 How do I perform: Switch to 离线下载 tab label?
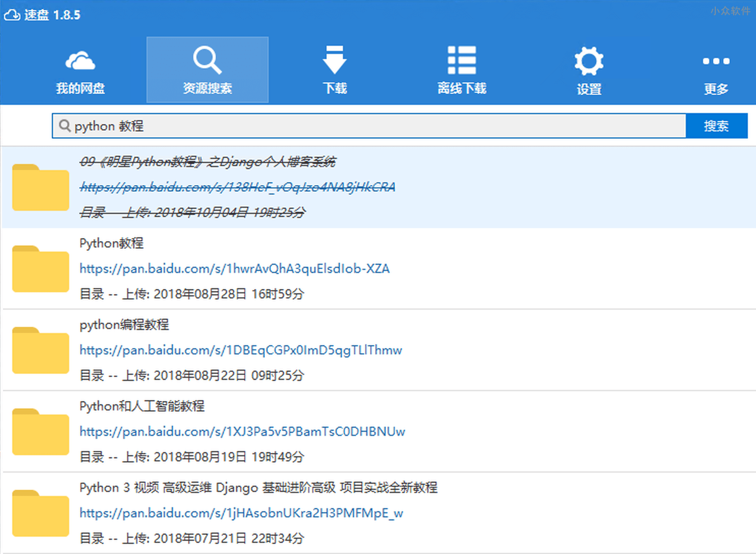point(461,88)
